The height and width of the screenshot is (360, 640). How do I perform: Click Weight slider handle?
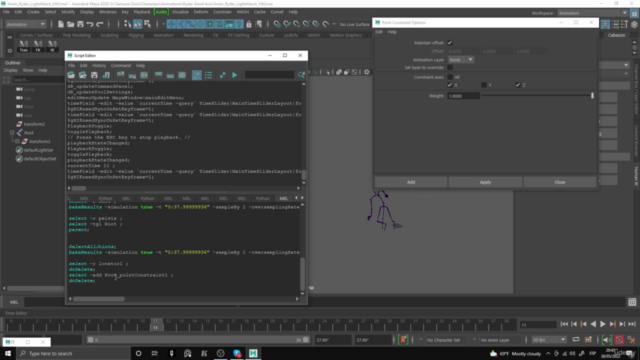592,96
